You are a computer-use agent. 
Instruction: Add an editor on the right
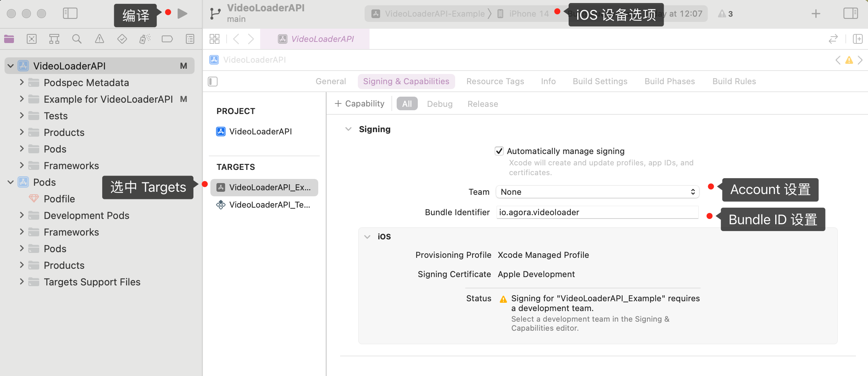(858, 39)
